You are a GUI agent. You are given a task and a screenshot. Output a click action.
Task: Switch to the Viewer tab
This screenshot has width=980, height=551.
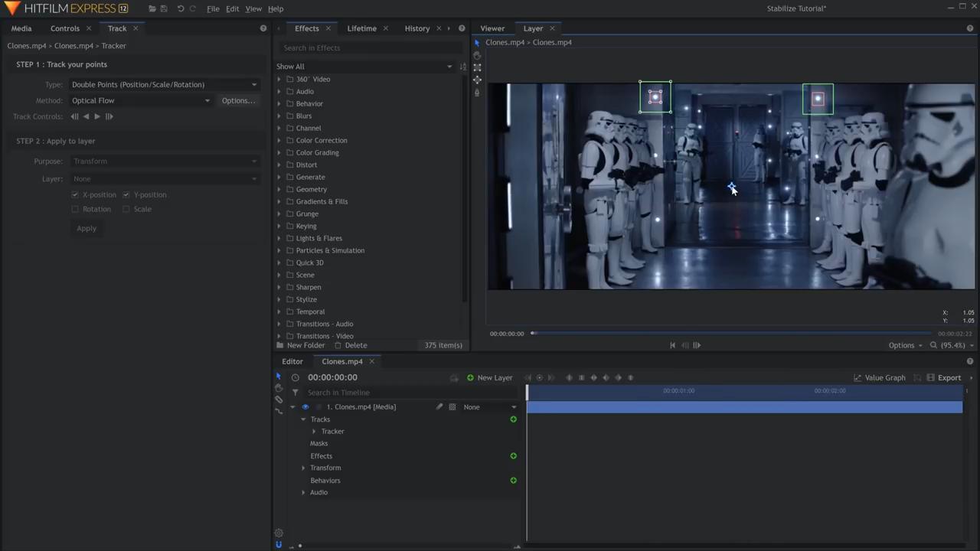(x=492, y=28)
